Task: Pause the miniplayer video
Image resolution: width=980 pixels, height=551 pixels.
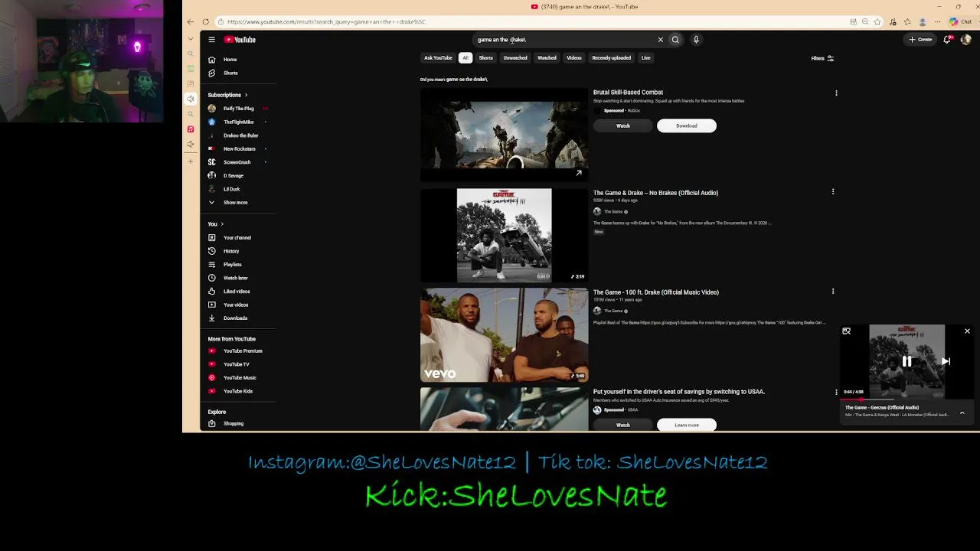Action: click(x=906, y=361)
